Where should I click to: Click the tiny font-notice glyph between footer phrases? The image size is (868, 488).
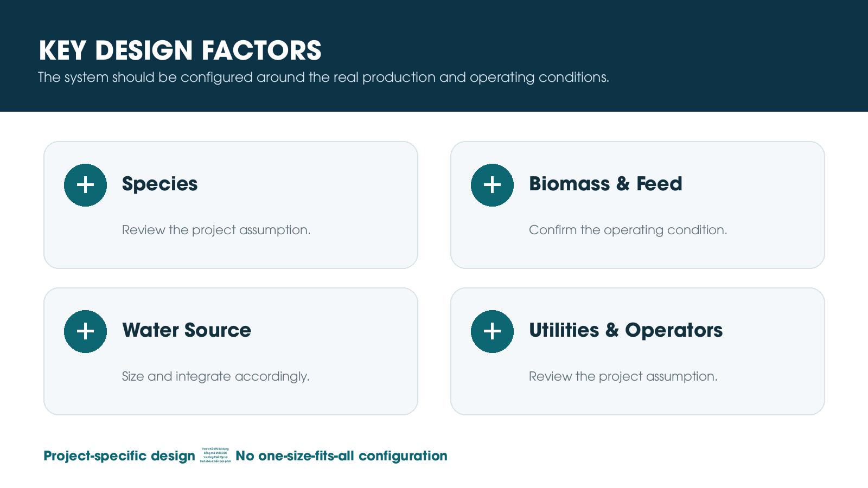(215, 455)
